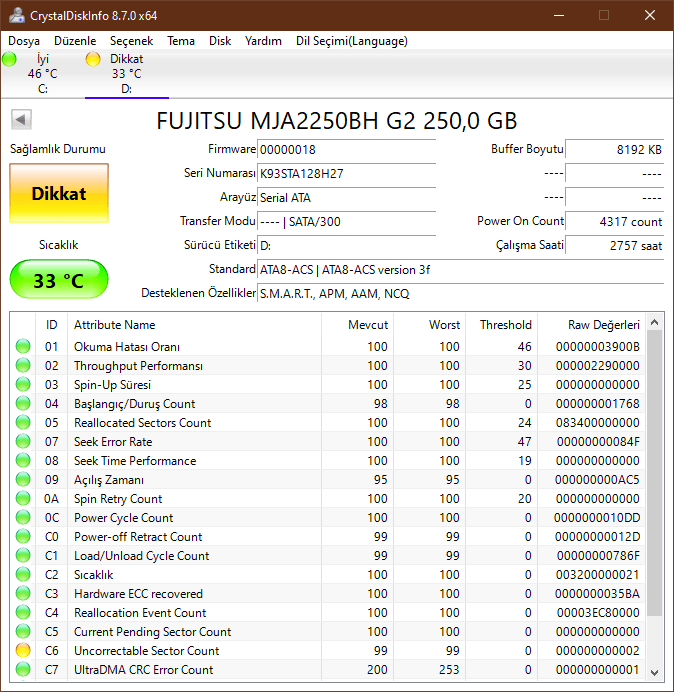Select the D: drive Dikkat tab
The width and height of the screenshot is (674, 692).
coord(127,74)
